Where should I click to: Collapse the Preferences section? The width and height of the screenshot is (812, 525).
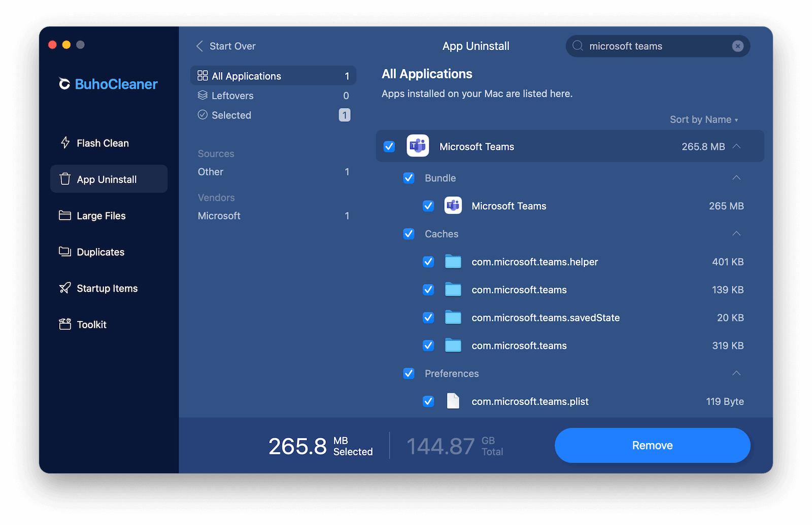coord(736,373)
